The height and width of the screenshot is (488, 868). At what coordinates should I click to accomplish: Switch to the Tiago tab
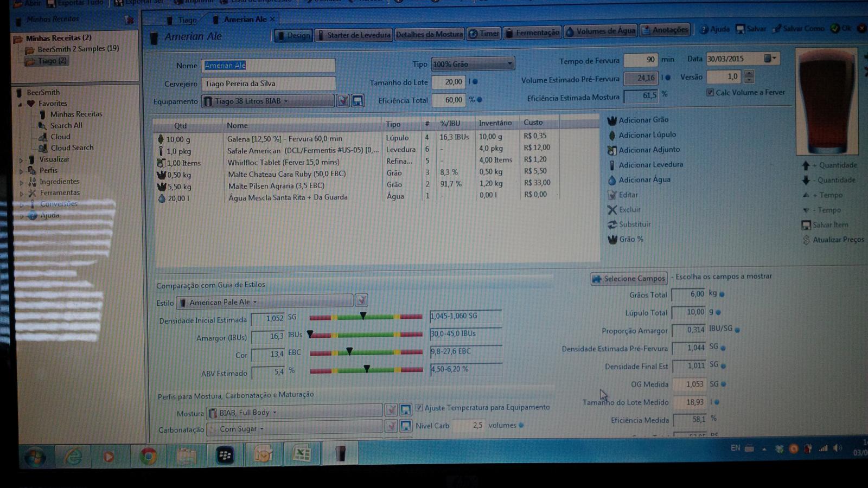pos(182,20)
